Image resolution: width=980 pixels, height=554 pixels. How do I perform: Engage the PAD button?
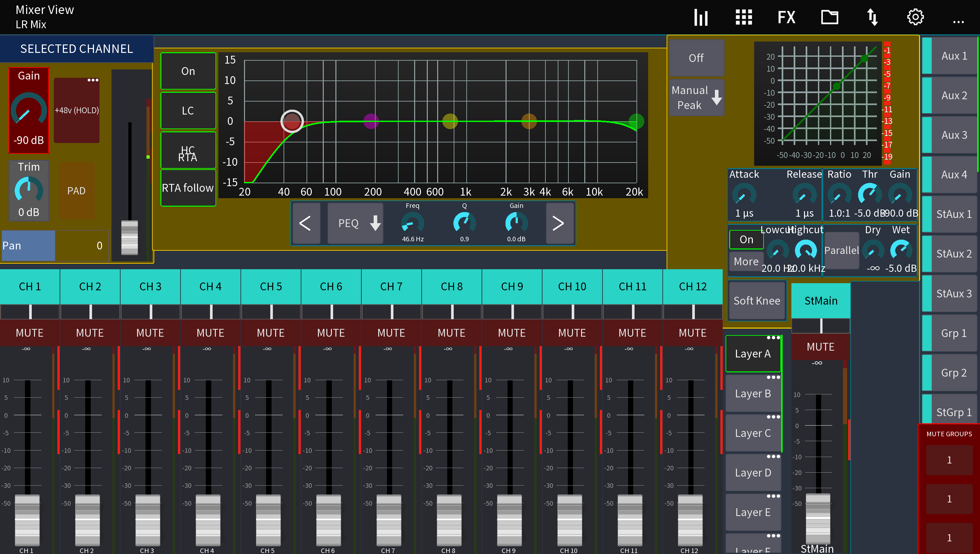76,191
